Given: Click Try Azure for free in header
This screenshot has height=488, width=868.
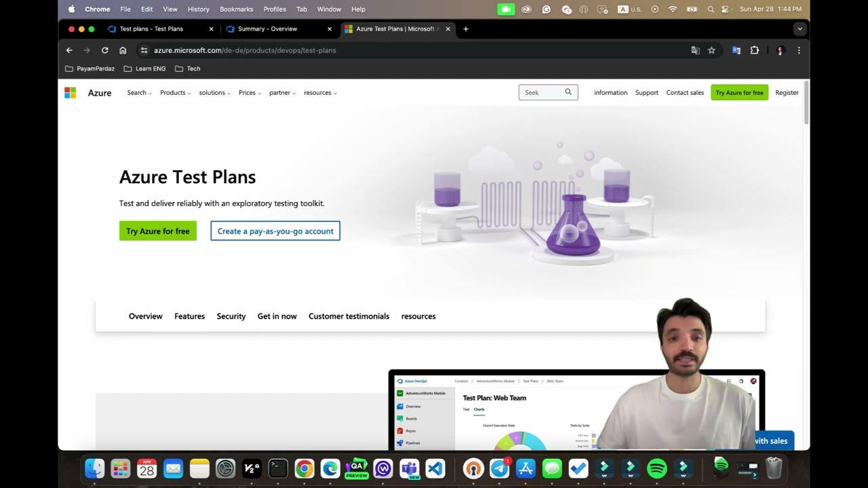Looking at the screenshot, I should tap(739, 93).
